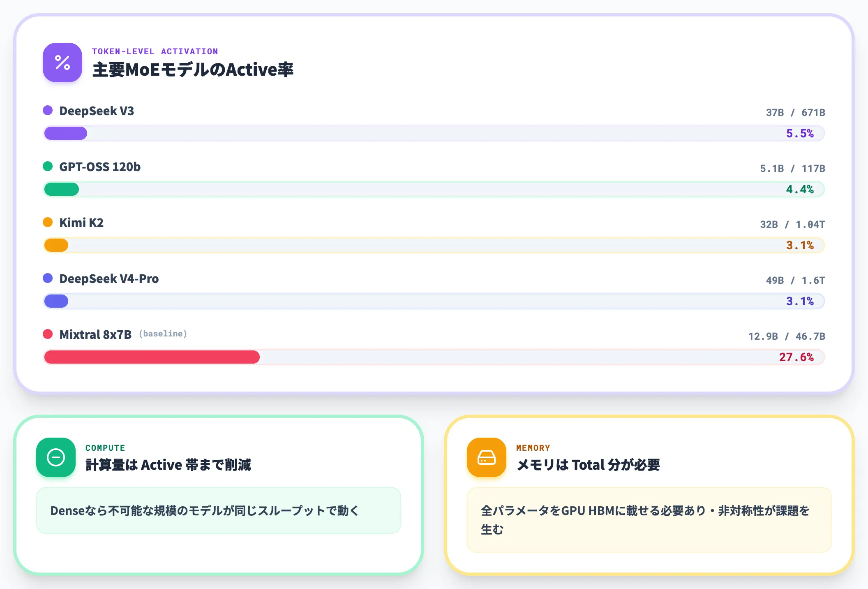The height and width of the screenshot is (589, 868).
Task: Click the 5.5% percentage
Action: (x=800, y=133)
